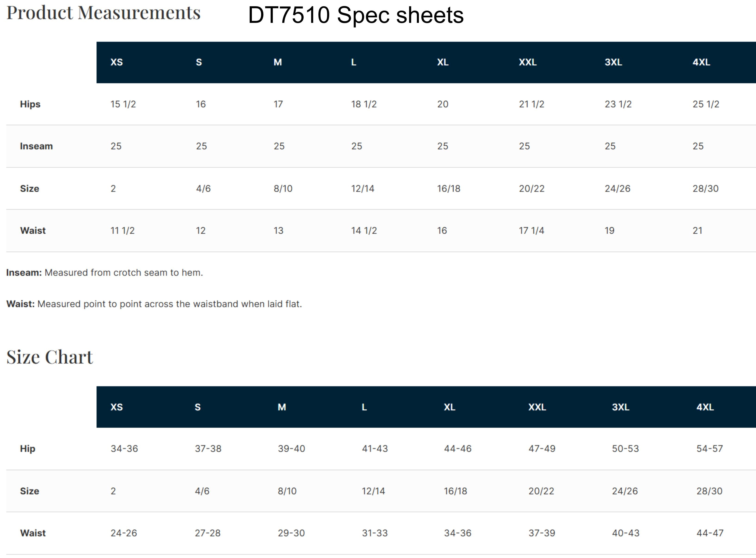Select the M column header in Size Chart
This screenshot has width=756, height=558.
pyautogui.click(x=282, y=407)
